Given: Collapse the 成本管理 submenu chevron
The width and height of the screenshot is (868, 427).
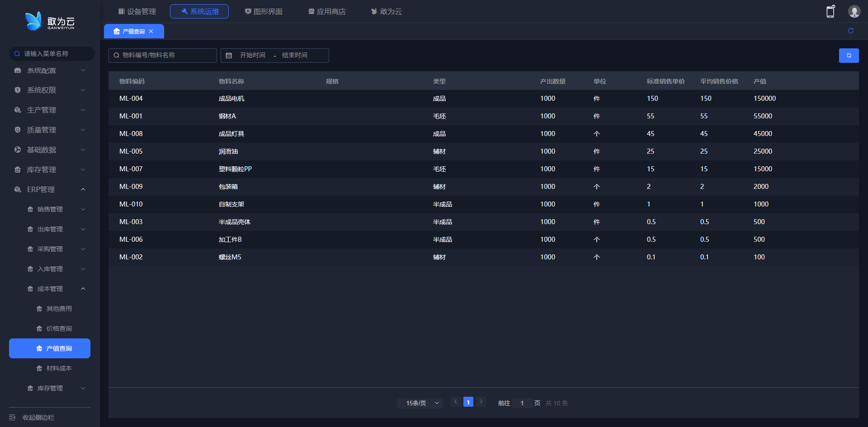Looking at the screenshot, I should [83, 289].
